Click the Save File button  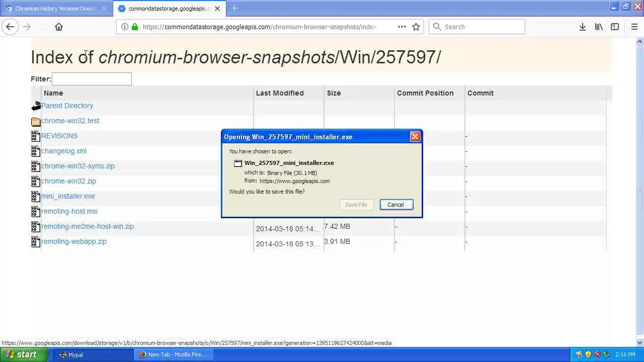tap(356, 205)
